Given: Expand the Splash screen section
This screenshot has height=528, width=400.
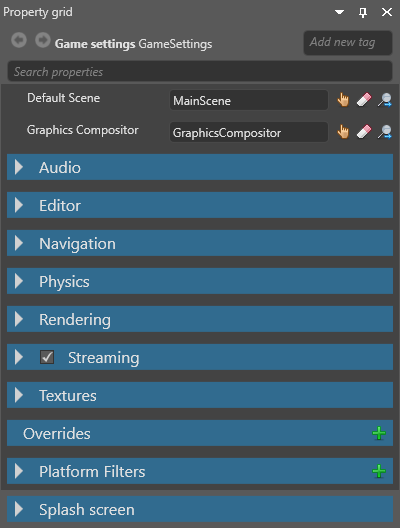Looking at the screenshot, I should coord(19,509).
